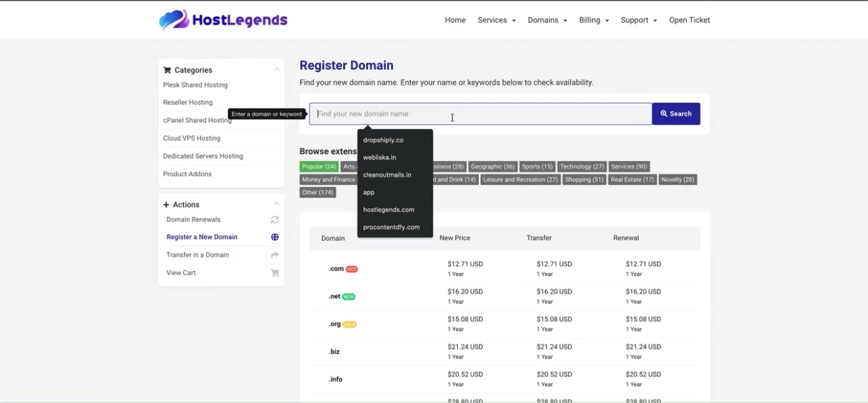Click the HOT badge next to .com
This screenshot has height=403, width=868.
pyautogui.click(x=352, y=269)
